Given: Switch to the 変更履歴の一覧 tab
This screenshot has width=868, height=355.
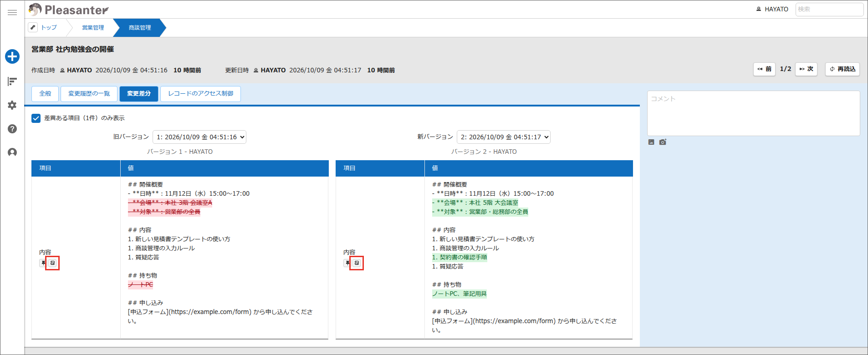Looking at the screenshot, I should click(x=89, y=94).
